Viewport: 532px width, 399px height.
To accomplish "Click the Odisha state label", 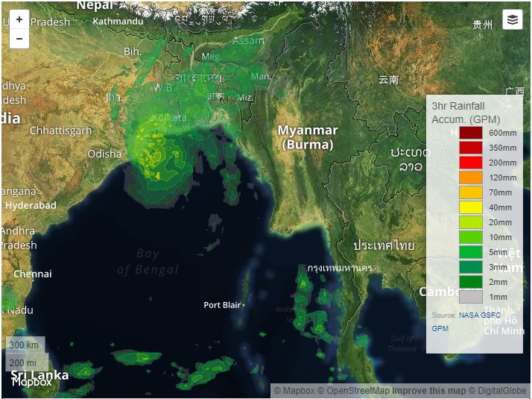I will [x=104, y=154].
